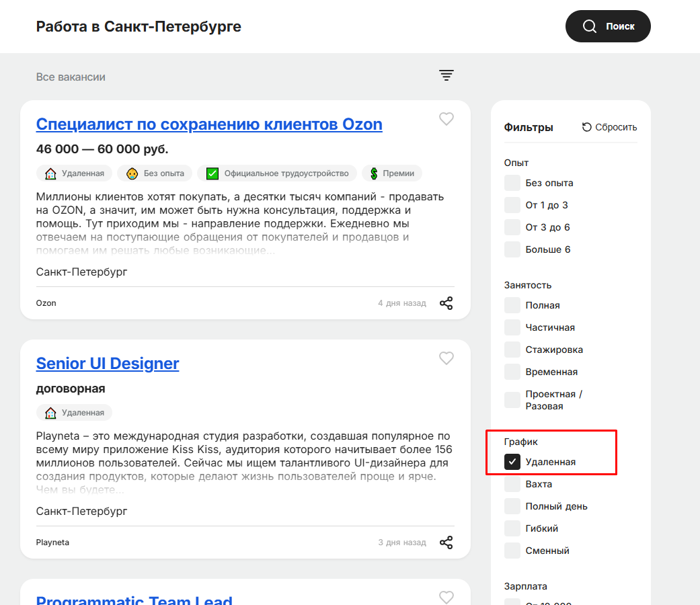Check the Без опыта filter checkbox
The width and height of the screenshot is (700, 605).
[512, 183]
